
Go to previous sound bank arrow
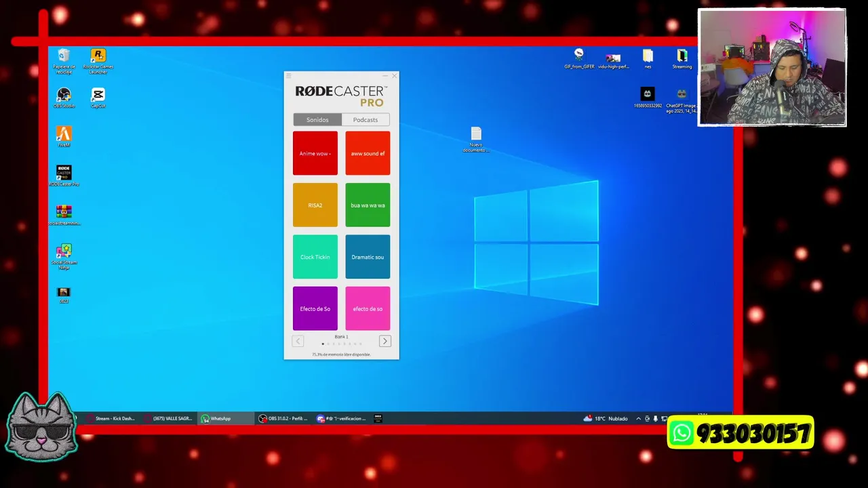(x=298, y=341)
